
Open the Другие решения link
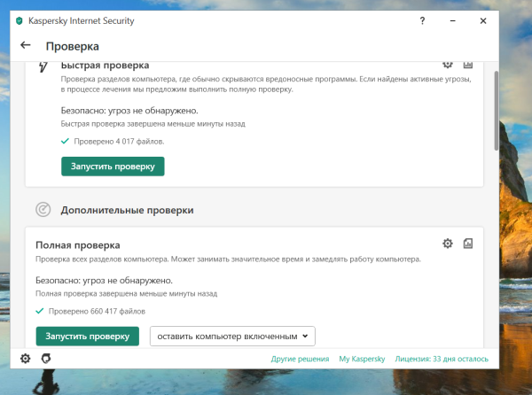tap(300, 359)
